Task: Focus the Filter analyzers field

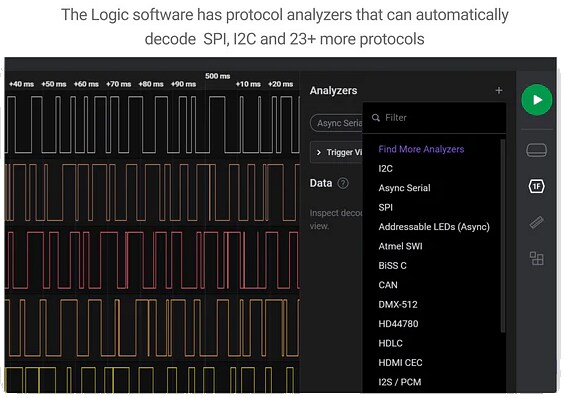Action: click(x=434, y=118)
